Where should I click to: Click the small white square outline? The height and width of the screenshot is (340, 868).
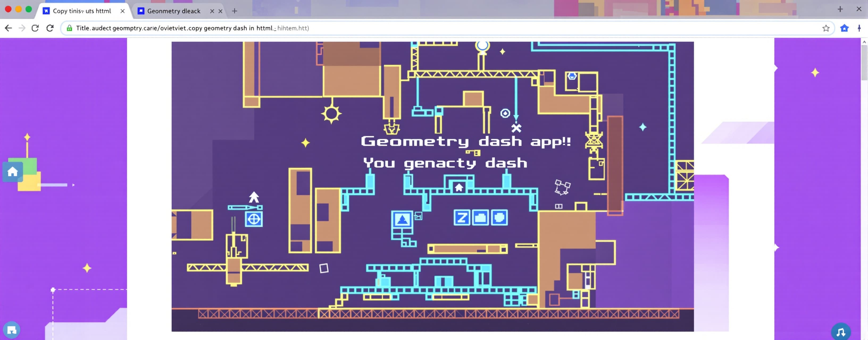(x=324, y=268)
